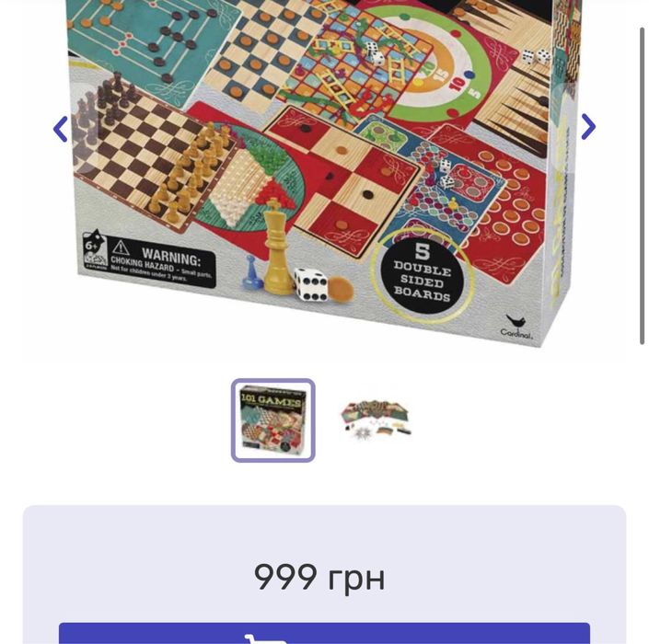Tap the shopping cart icon in blue button
Image resolution: width=649 pixels, height=644 pixels.
(x=265, y=638)
